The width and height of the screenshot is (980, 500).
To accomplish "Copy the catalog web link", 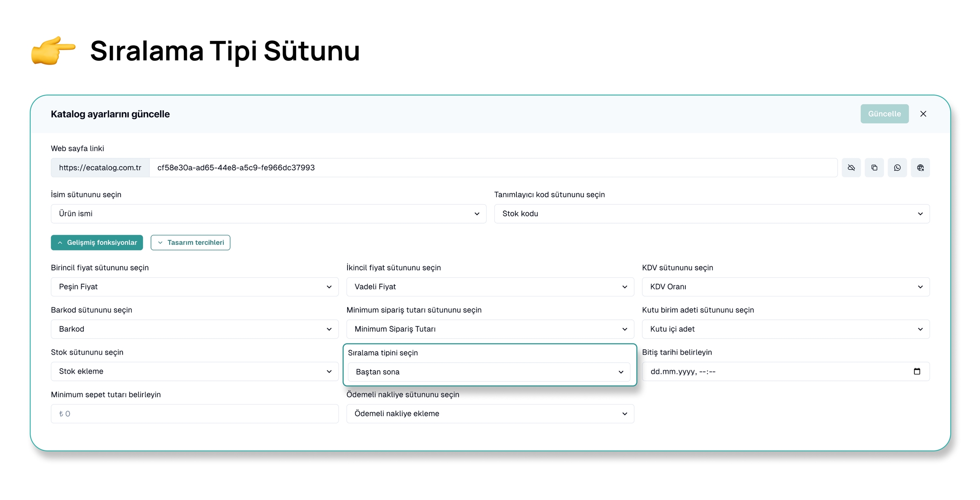I will (874, 168).
